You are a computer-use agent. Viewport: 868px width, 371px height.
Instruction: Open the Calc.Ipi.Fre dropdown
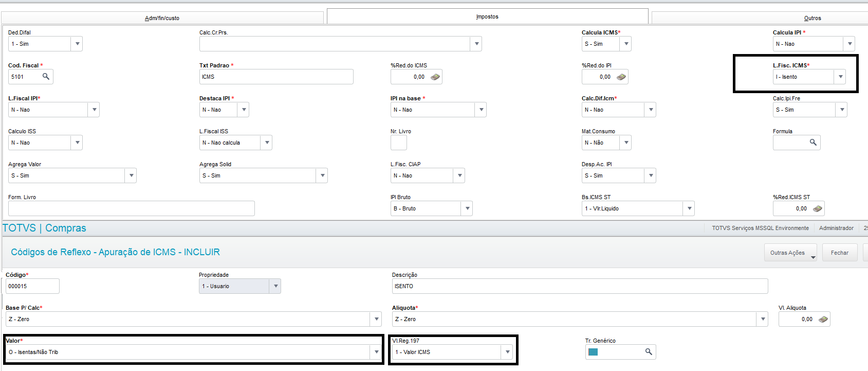pyautogui.click(x=842, y=110)
